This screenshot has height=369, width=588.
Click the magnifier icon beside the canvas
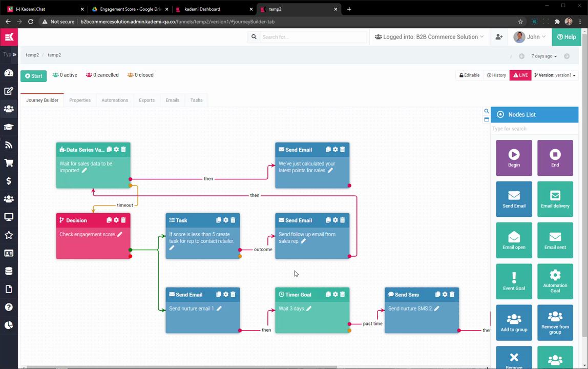point(487,111)
